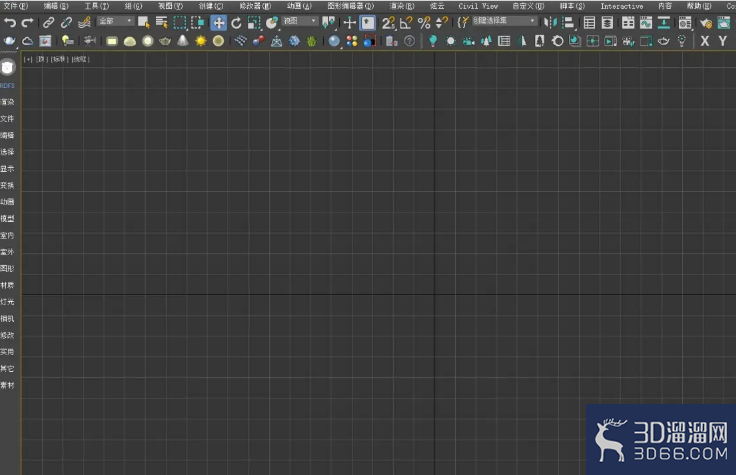This screenshot has width=736, height=475.
Task: Open the Rendered Frame Window icon
Action: [724, 23]
